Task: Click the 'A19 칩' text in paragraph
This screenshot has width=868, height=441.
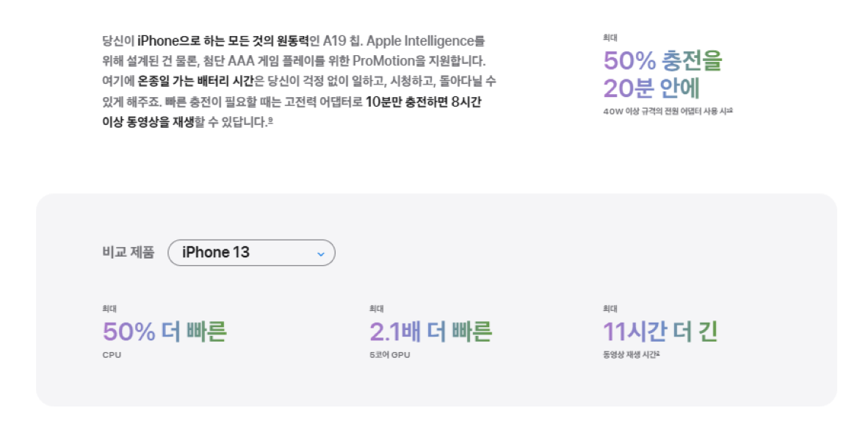Action: (x=341, y=40)
